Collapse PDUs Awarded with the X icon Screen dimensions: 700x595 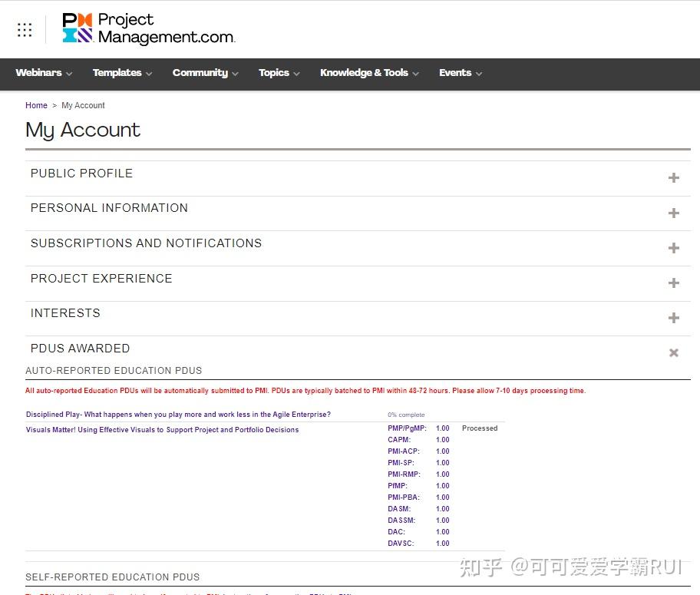click(x=674, y=353)
